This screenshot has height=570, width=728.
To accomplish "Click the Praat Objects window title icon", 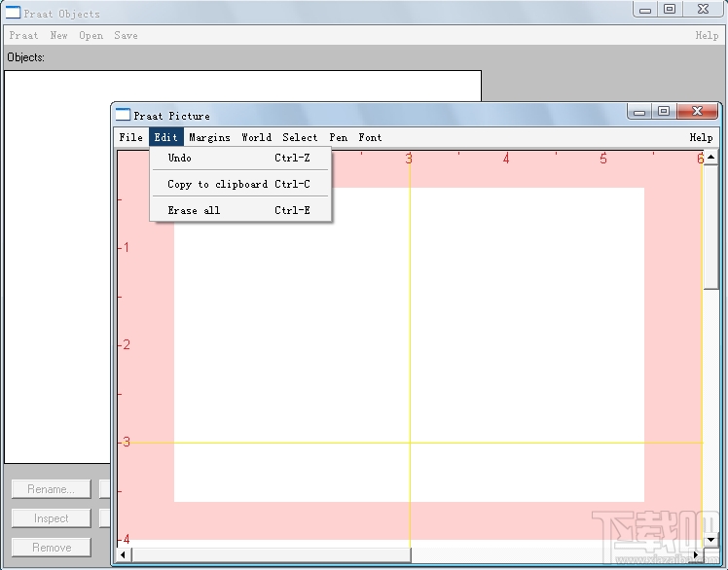I will pos(13,12).
